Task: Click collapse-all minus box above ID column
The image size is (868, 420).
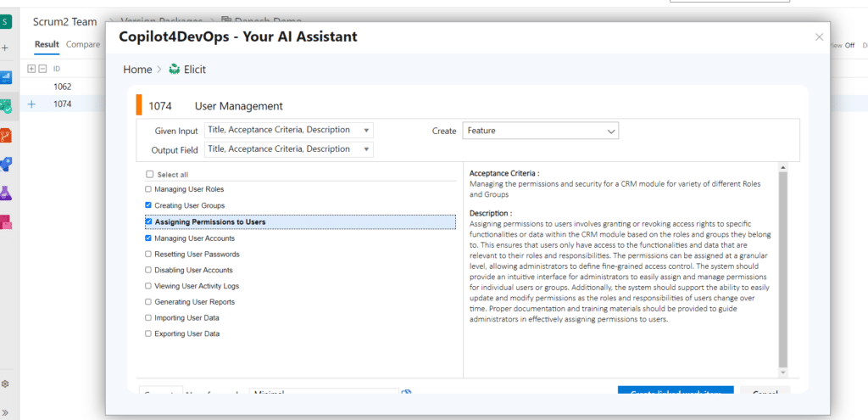Action: [x=41, y=69]
